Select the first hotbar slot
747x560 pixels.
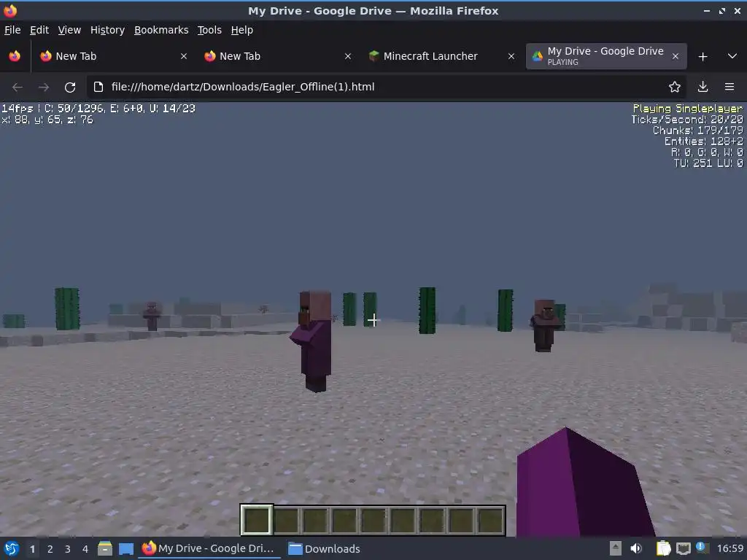pyautogui.click(x=256, y=520)
